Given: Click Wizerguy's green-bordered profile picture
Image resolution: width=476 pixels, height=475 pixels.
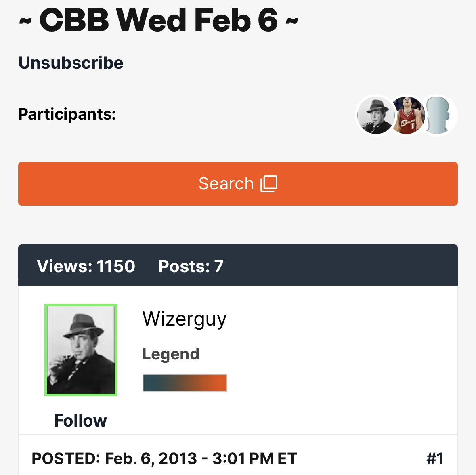Looking at the screenshot, I should pos(81,350).
